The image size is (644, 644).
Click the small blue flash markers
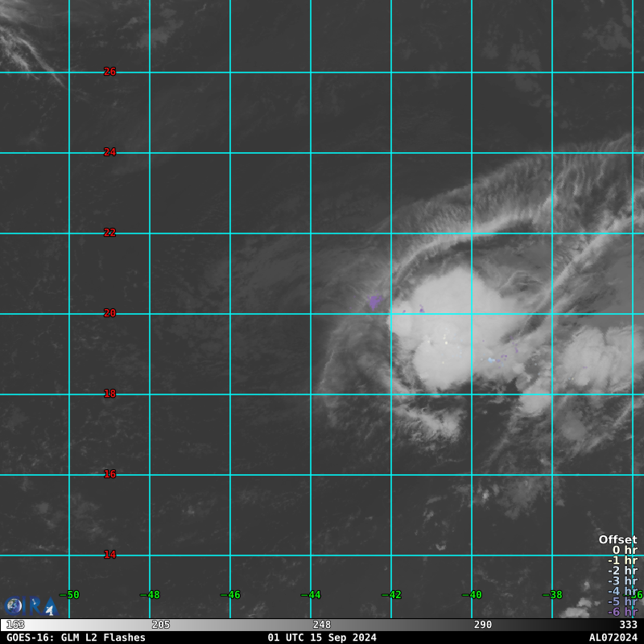pos(497,358)
